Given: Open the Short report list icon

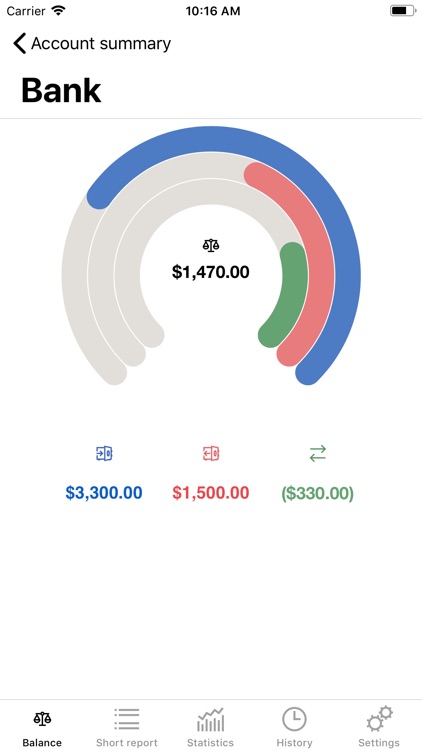Looking at the screenshot, I should click(126, 719).
